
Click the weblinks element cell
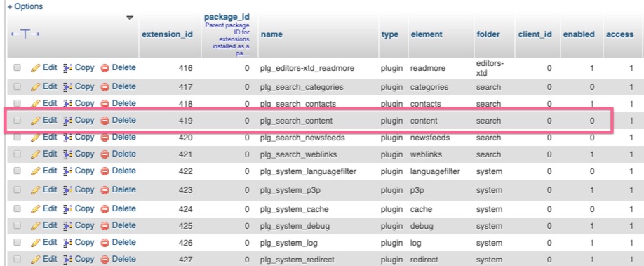pyautogui.click(x=427, y=154)
